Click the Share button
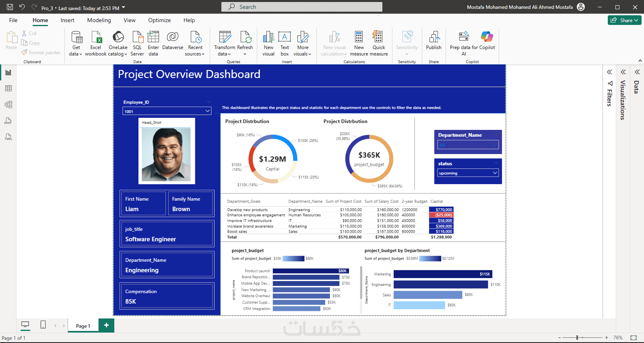This screenshot has height=343, width=644. pos(624,20)
